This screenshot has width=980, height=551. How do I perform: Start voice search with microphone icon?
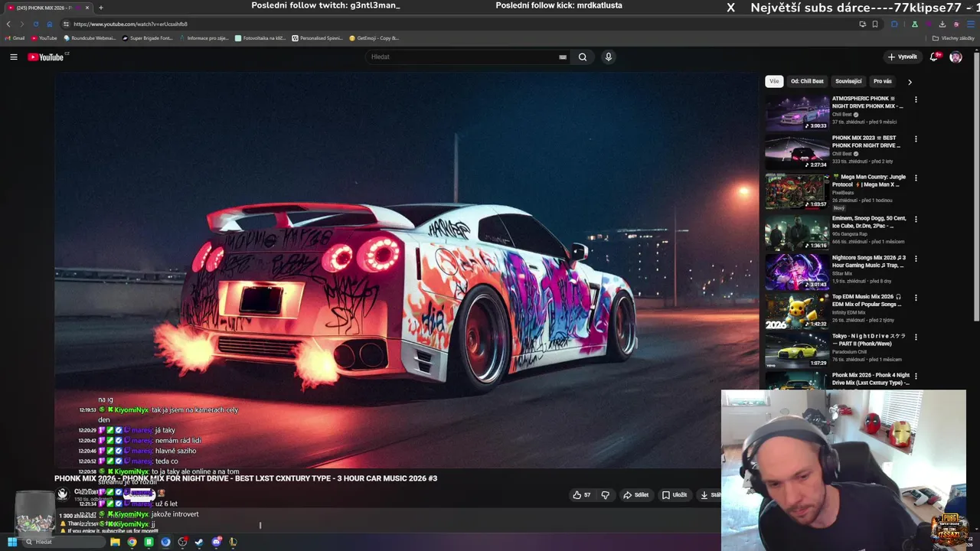[608, 57]
